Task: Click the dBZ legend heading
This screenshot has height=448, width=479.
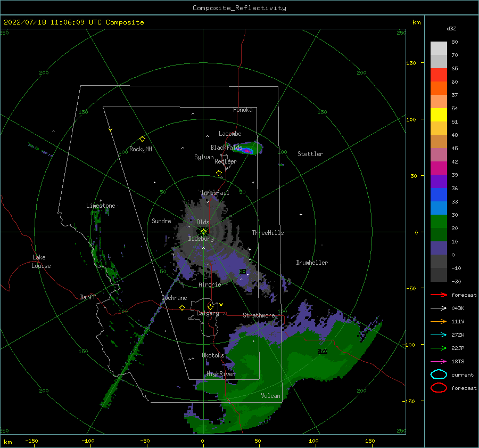Action: tap(451, 29)
